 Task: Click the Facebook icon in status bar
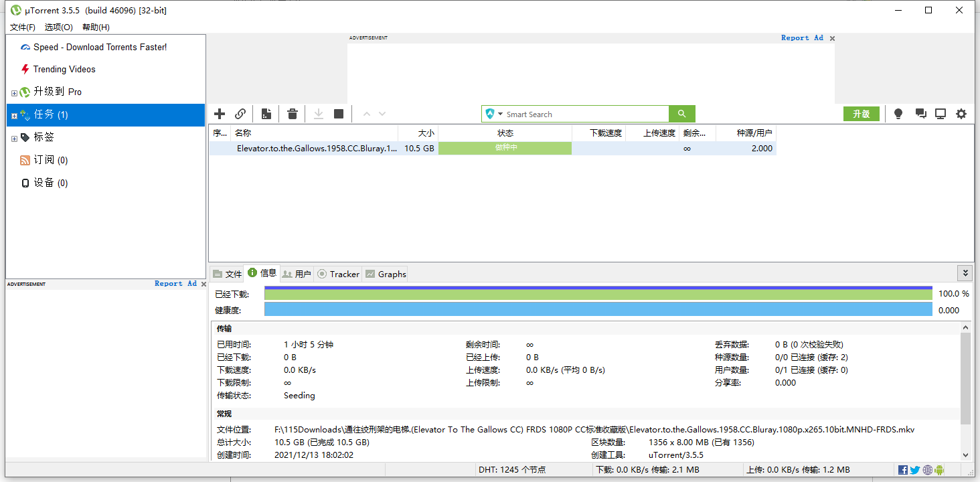click(x=903, y=470)
